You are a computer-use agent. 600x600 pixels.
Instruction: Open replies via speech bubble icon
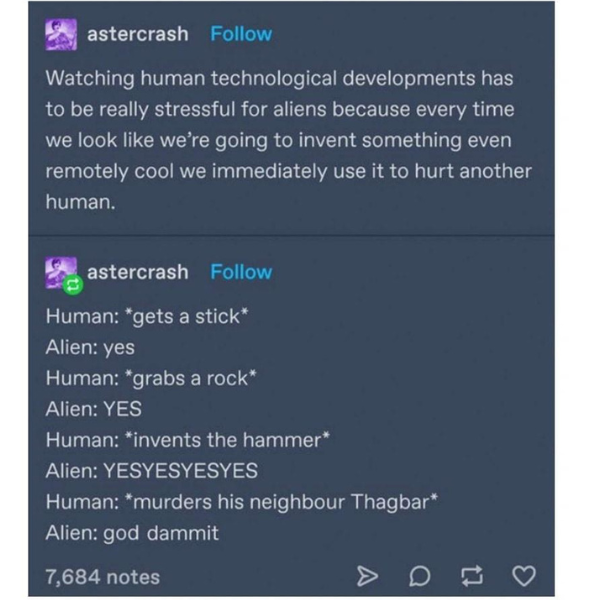coord(420,576)
